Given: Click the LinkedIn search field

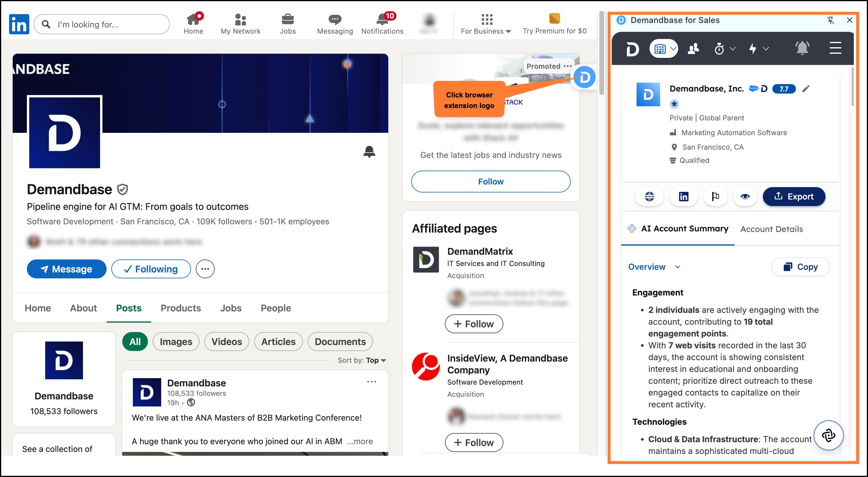Looking at the screenshot, I should coord(102,24).
